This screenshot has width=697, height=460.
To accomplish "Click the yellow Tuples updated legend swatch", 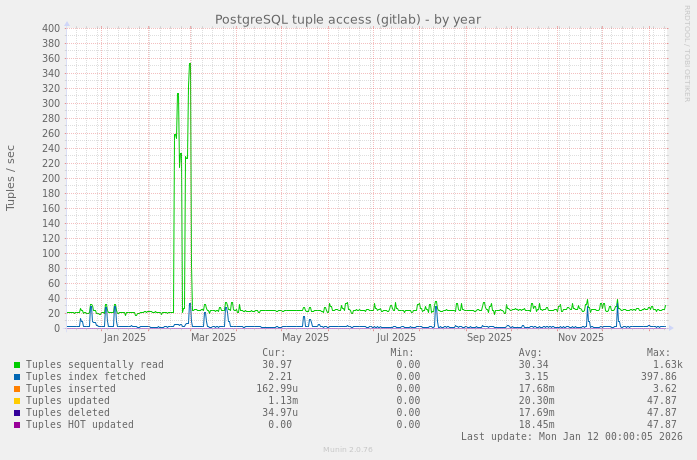I will click(x=17, y=401).
